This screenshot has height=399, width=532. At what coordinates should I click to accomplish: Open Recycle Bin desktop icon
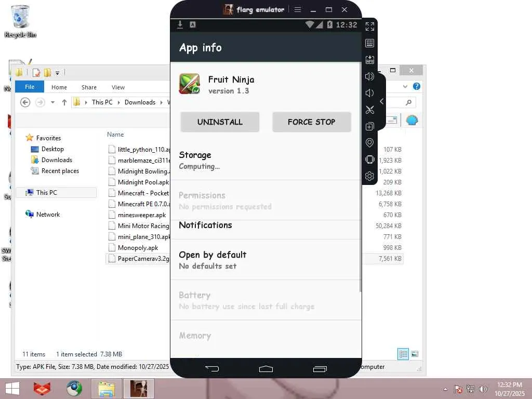[x=20, y=21]
